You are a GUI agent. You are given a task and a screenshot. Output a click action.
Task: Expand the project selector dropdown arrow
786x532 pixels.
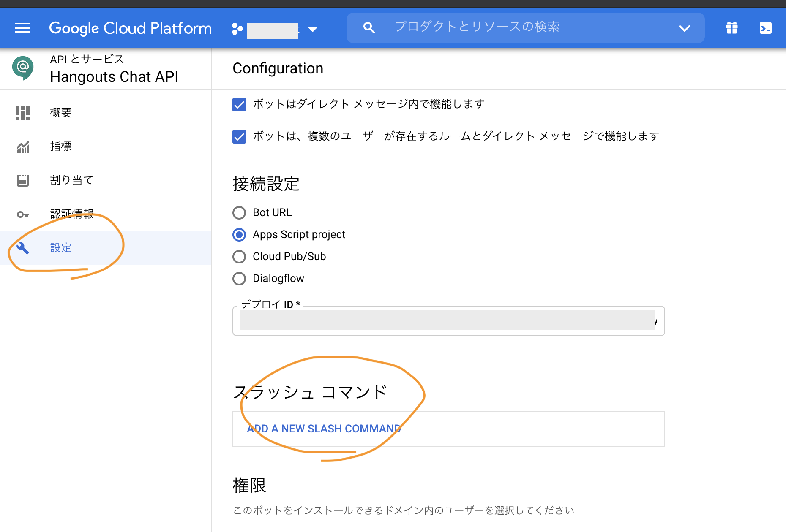[x=313, y=29]
